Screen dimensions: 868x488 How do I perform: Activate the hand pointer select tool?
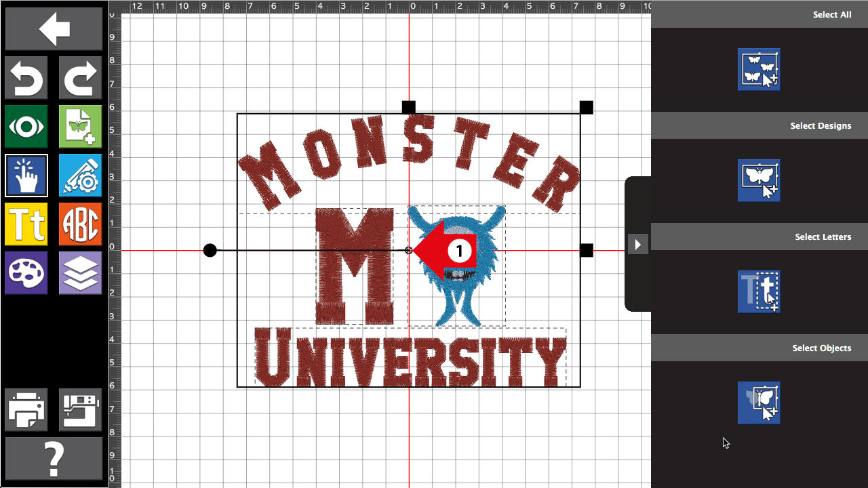pyautogui.click(x=26, y=176)
